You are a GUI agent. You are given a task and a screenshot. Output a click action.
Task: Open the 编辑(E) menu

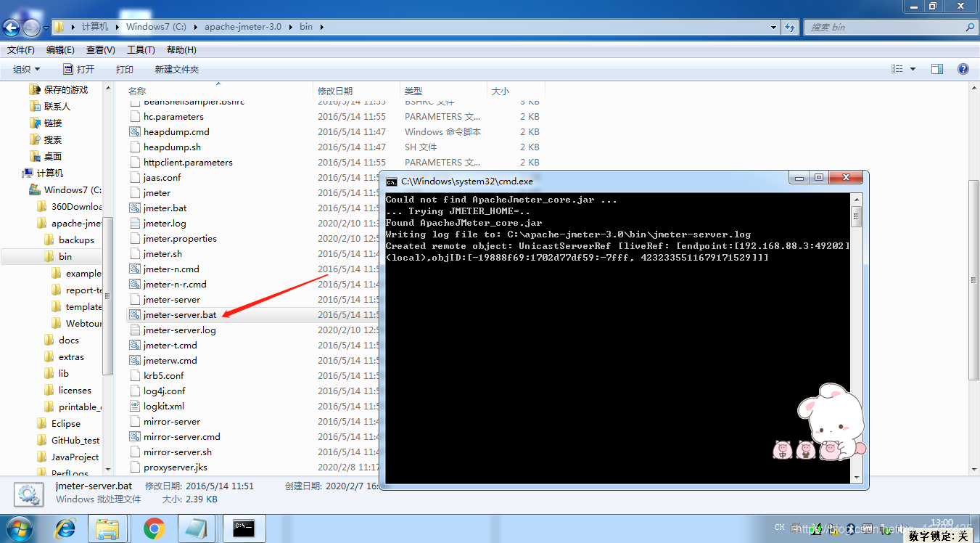pyautogui.click(x=60, y=50)
